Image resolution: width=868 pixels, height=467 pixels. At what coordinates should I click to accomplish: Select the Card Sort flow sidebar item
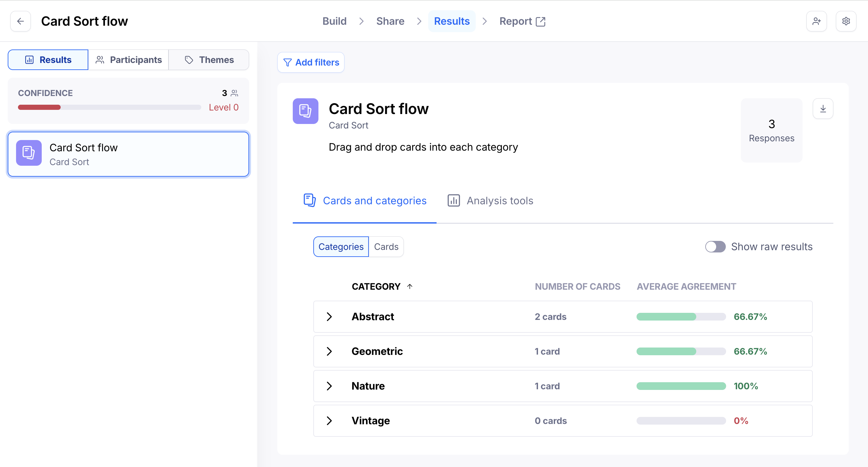[128, 154]
